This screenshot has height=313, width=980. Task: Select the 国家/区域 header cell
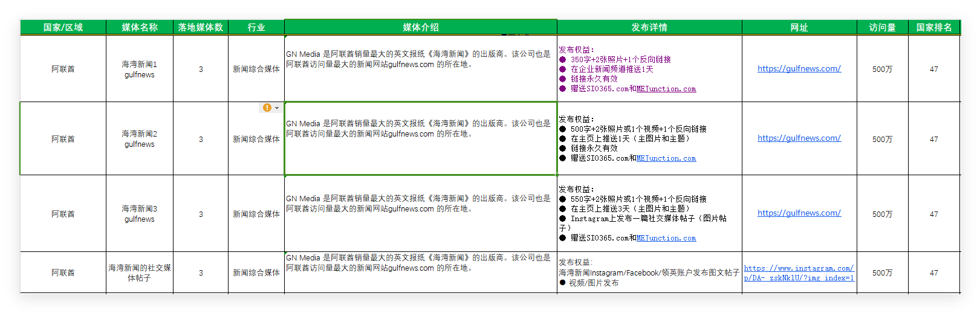click(x=63, y=27)
